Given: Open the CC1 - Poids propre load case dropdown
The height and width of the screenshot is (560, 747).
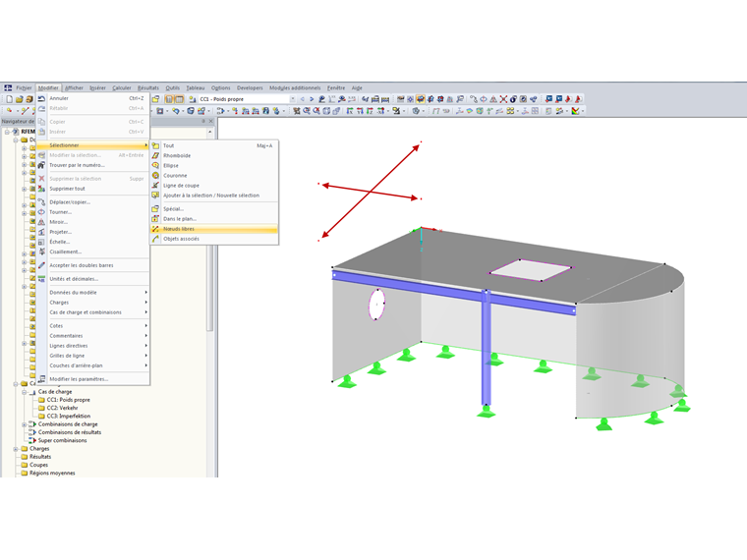Looking at the screenshot, I should (293, 99).
